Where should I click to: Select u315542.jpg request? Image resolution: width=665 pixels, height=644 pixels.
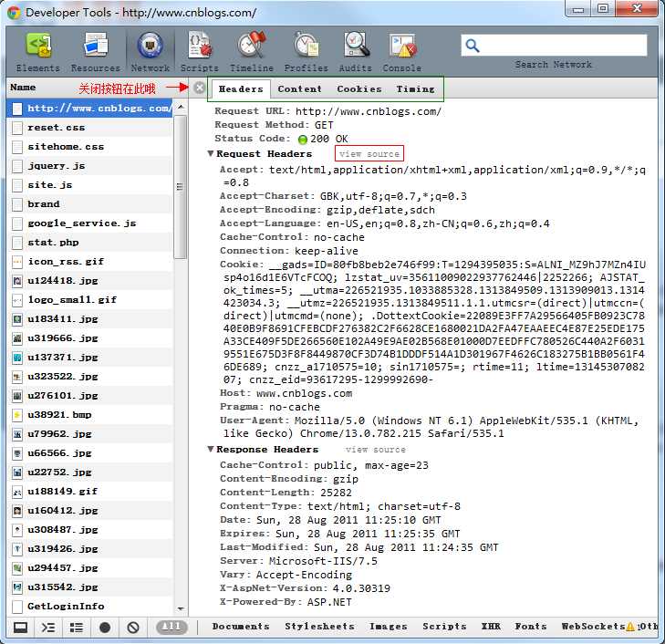click(x=90, y=587)
